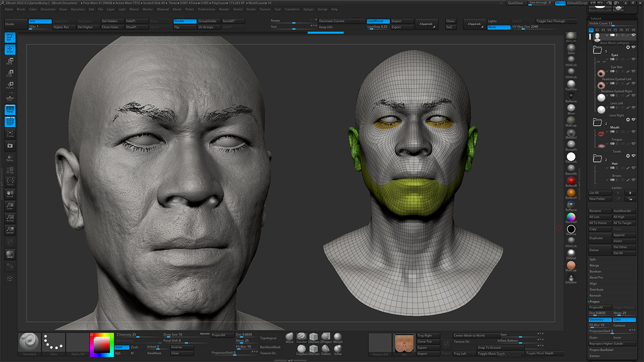Toggle visibility eye of Eyes folder
The height and width of the screenshot is (362, 644).
pos(634,47)
